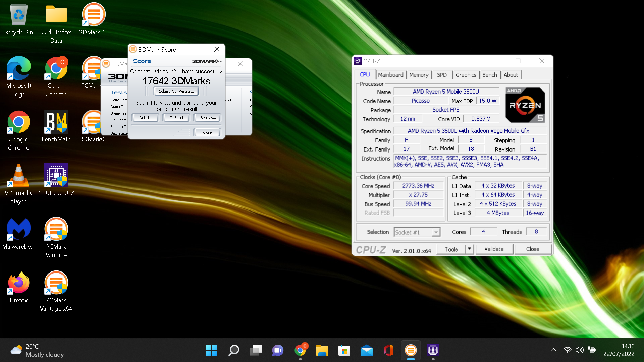Export score To Excel
The width and height of the screenshot is (644, 362).
[176, 118]
